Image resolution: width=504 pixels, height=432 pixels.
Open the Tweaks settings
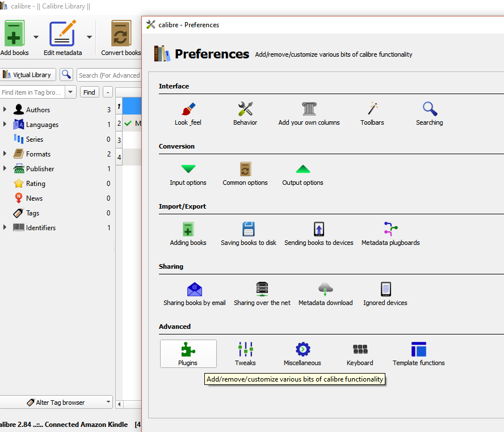click(x=245, y=353)
